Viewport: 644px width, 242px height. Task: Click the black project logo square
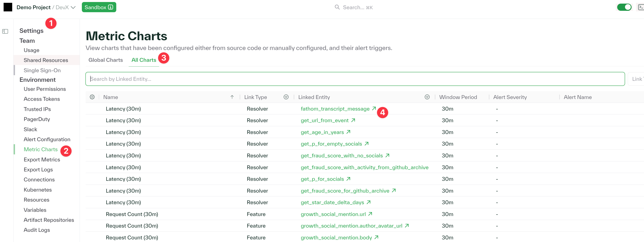point(8,7)
